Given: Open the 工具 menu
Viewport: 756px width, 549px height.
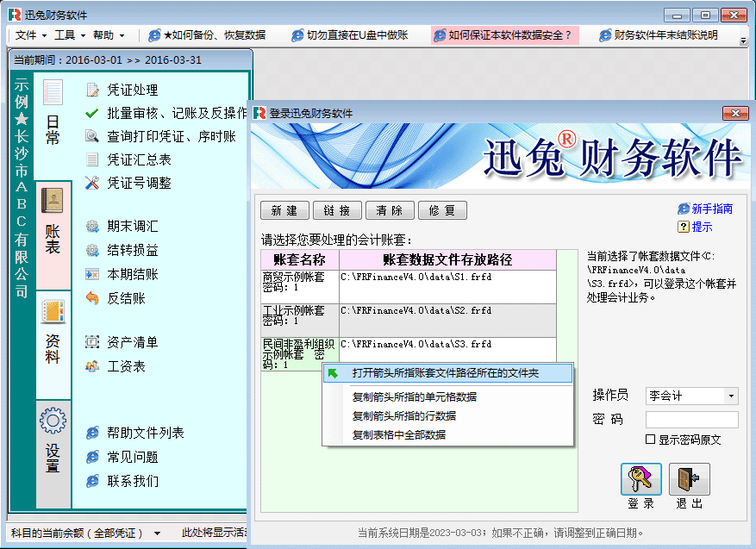Looking at the screenshot, I should point(70,35).
